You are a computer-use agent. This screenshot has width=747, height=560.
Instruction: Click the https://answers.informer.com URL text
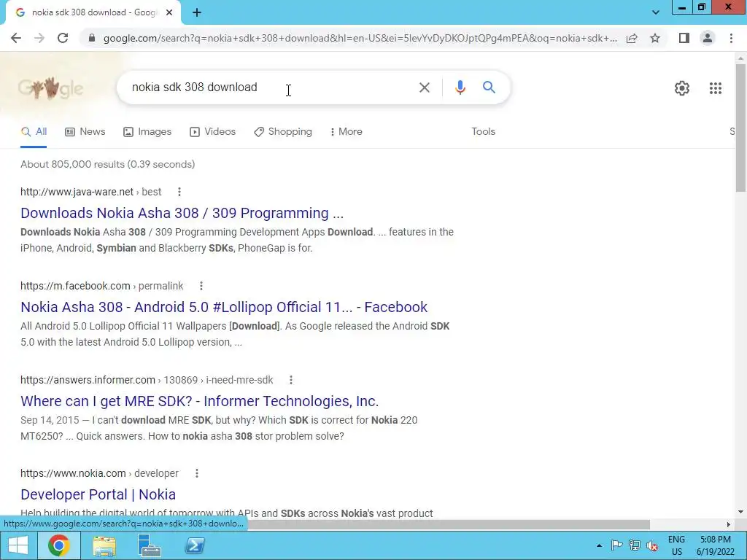pos(88,380)
